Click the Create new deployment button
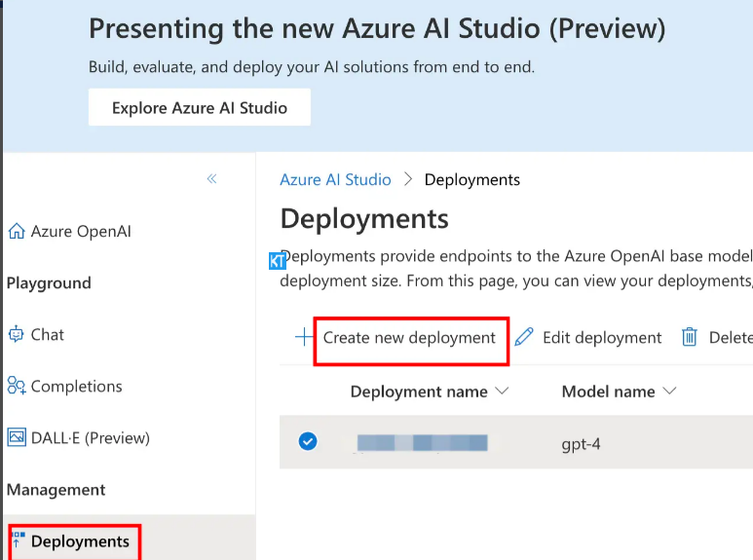The height and width of the screenshot is (560, 753). tap(409, 338)
